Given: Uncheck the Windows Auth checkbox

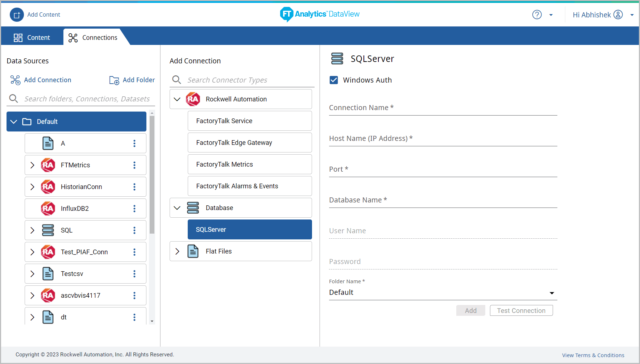Looking at the screenshot, I should click(x=334, y=80).
